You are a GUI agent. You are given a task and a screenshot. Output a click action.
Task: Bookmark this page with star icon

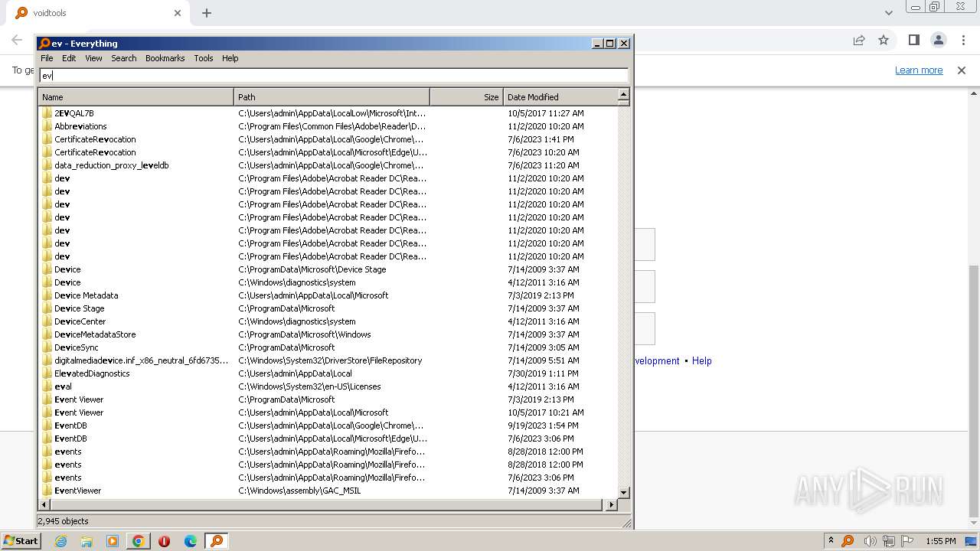point(884,41)
